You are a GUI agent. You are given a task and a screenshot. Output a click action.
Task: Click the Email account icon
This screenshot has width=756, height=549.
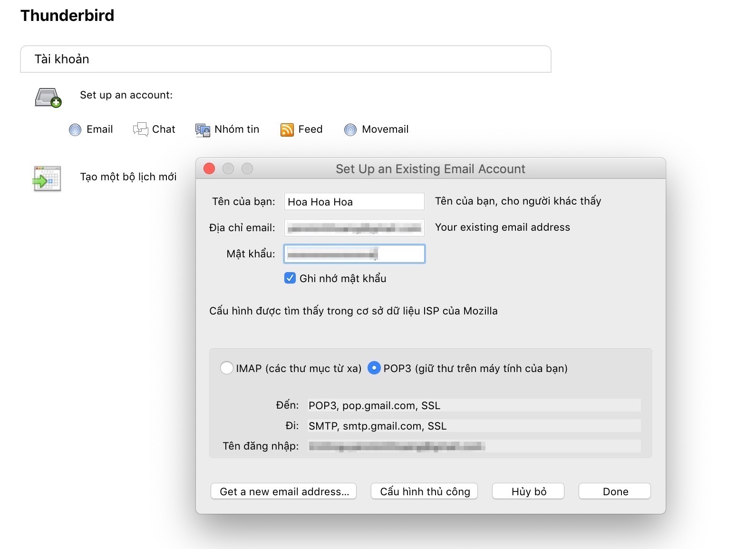75,129
